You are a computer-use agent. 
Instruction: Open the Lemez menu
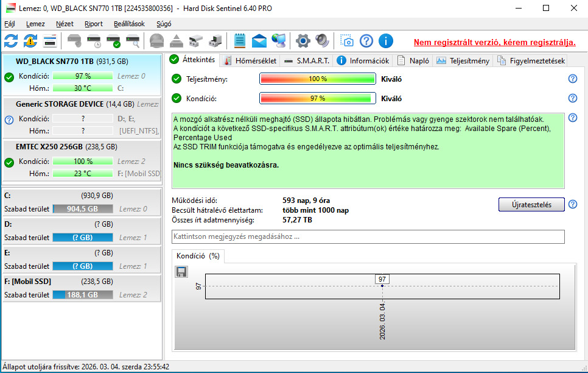tap(35, 24)
